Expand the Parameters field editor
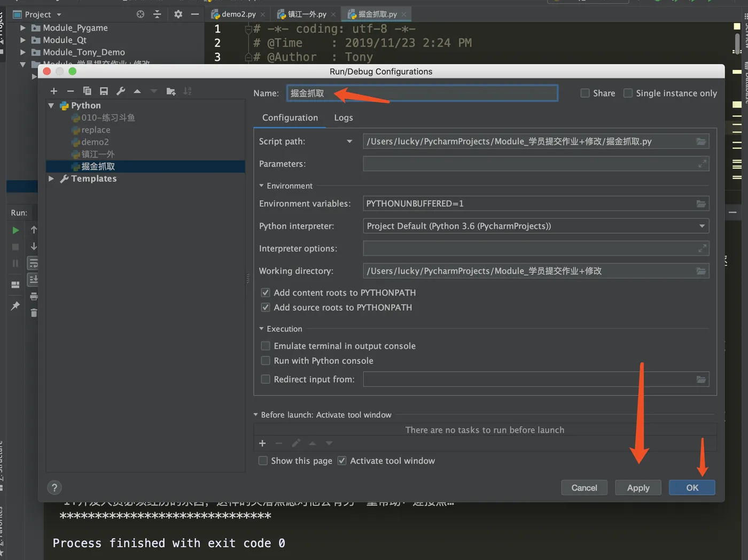Image resolution: width=748 pixels, height=560 pixels. [703, 164]
